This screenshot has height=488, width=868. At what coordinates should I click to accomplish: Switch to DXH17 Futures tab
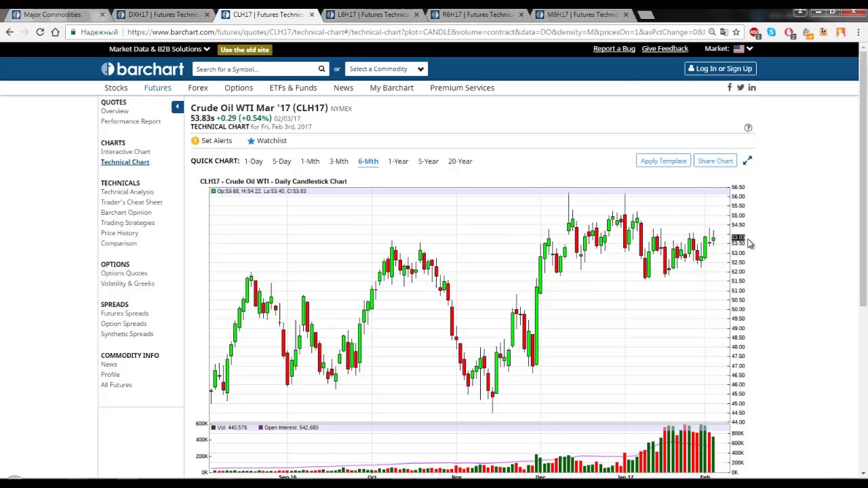pyautogui.click(x=163, y=14)
